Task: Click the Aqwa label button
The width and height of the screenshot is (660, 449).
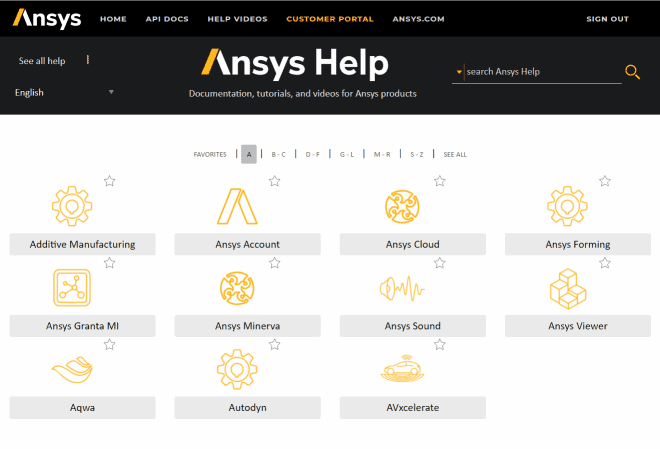Action: tap(82, 407)
